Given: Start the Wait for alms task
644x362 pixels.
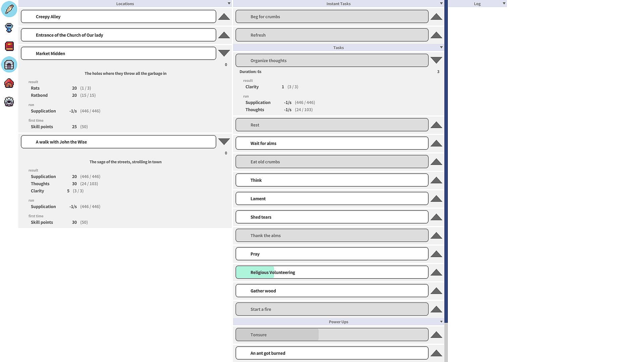Looking at the screenshot, I should 332,143.
